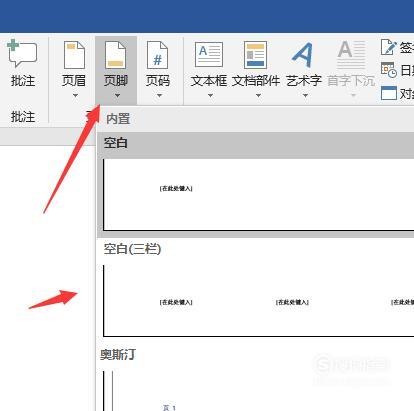The image size is (414, 411).
Task: Click the 空白 gallery heading
Action: coord(116,143)
